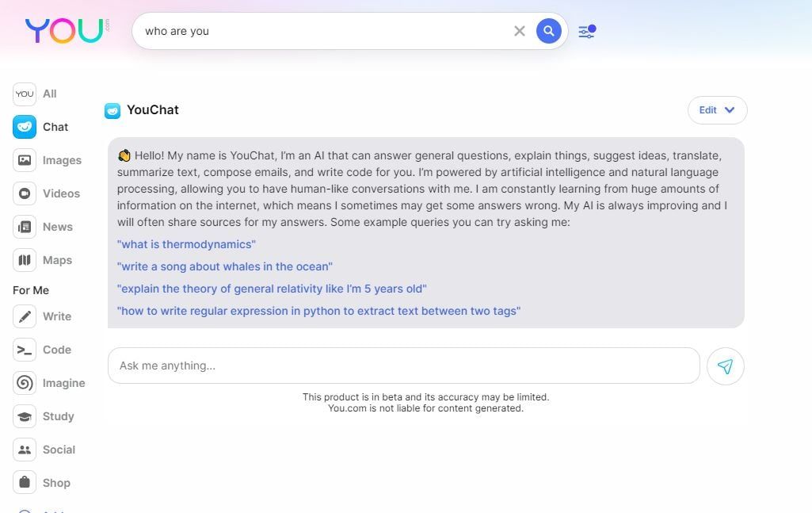This screenshot has width=812, height=513.
Task: Click the You.com logo
Action: 65,30
